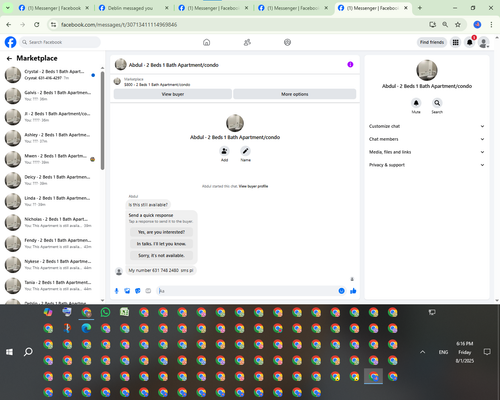Image resolution: width=500 pixels, height=400 pixels.
Task: Open the Linda conversation in the list
Action: pyautogui.click(x=50, y=201)
